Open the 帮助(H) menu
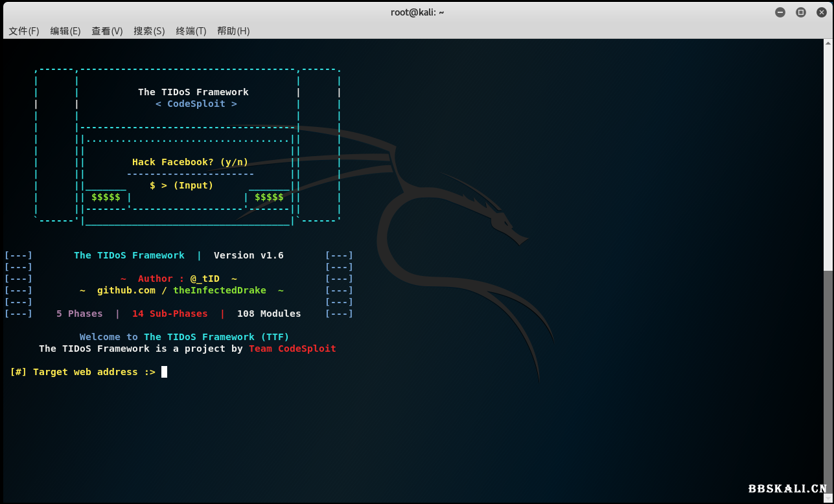Image resolution: width=834 pixels, height=504 pixels. coord(233,30)
